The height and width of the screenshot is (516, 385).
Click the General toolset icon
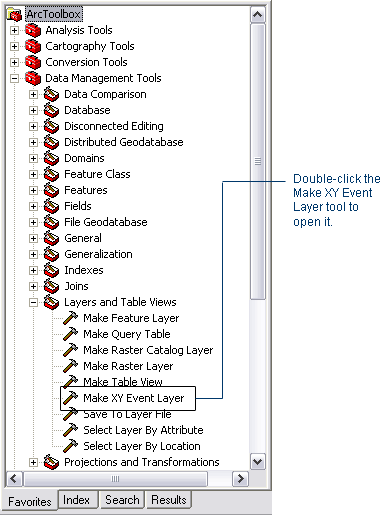point(51,238)
